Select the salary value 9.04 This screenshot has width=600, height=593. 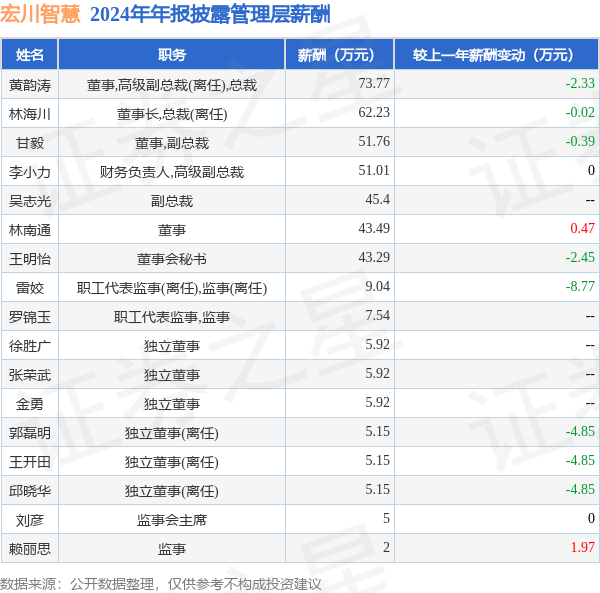377,286
